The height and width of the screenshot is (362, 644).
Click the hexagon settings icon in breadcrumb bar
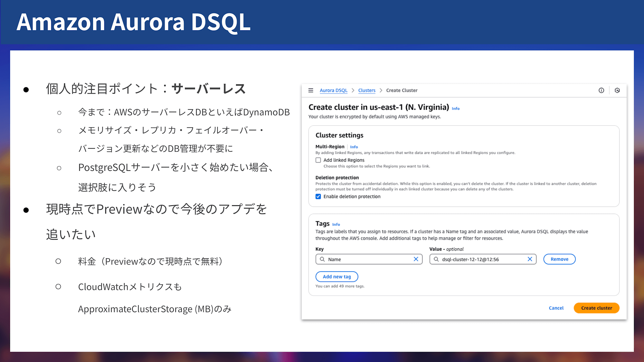coord(617,90)
